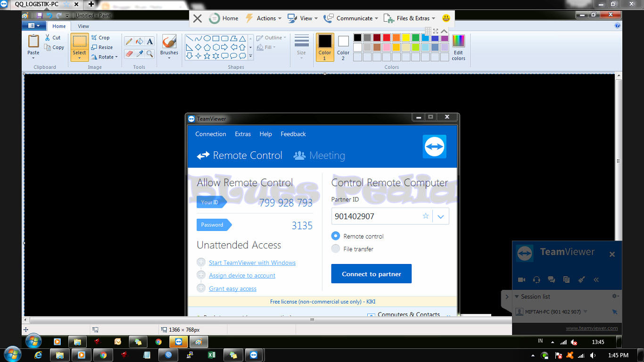
Task: Switch to the View ribbon tab
Action: tap(83, 26)
